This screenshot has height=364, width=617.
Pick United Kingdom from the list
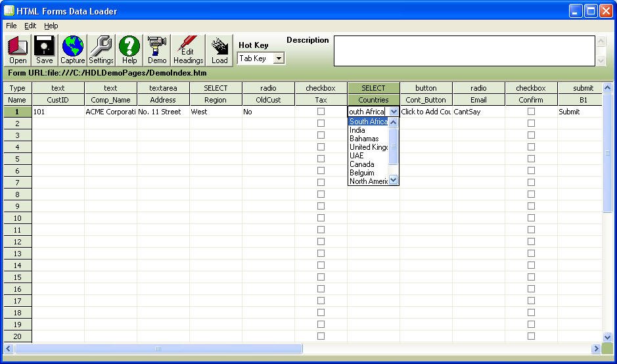coord(369,147)
